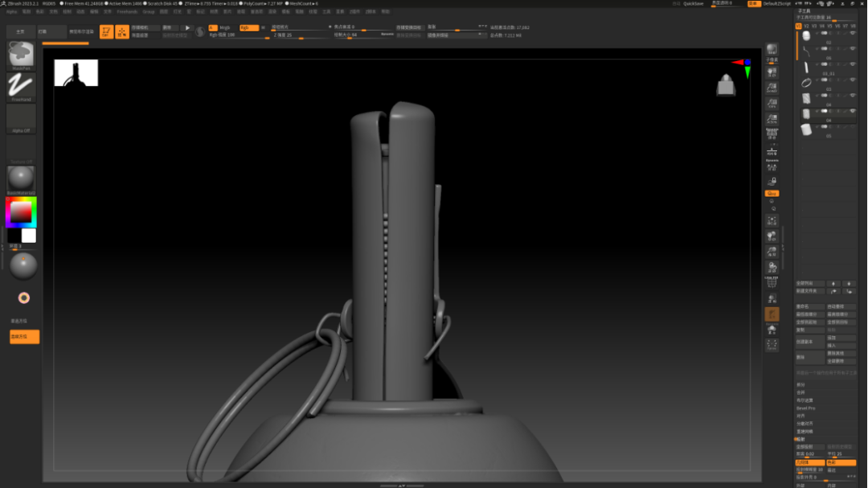Screen dimensions: 868x488
Task: Switch to subtool visibility set V2
Action: pyautogui.click(x=806, y=26)
